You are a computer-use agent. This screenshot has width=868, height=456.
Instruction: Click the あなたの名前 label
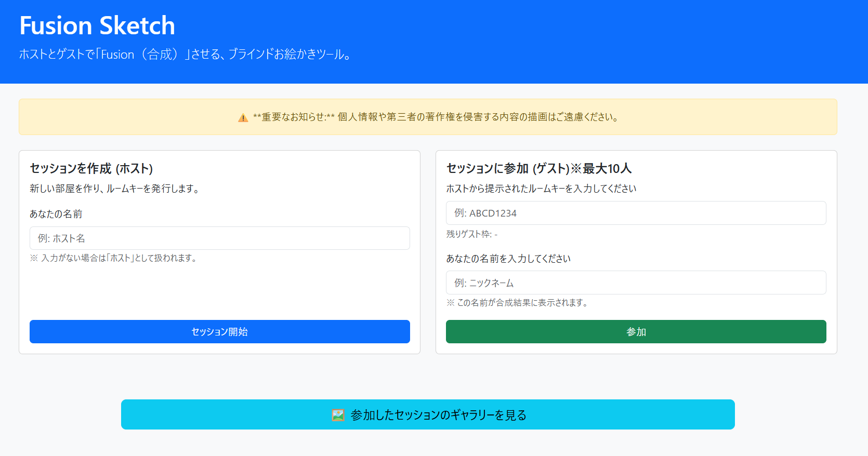(x=56, y=214)
